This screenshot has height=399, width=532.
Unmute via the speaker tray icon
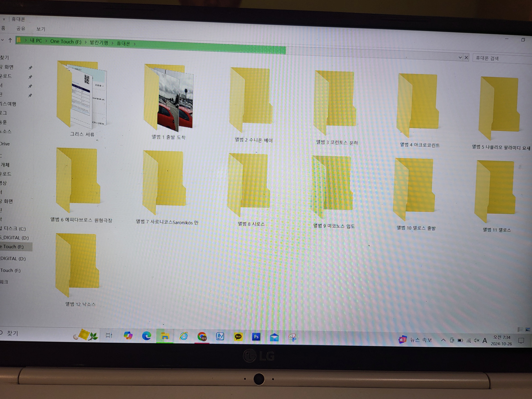476,340
